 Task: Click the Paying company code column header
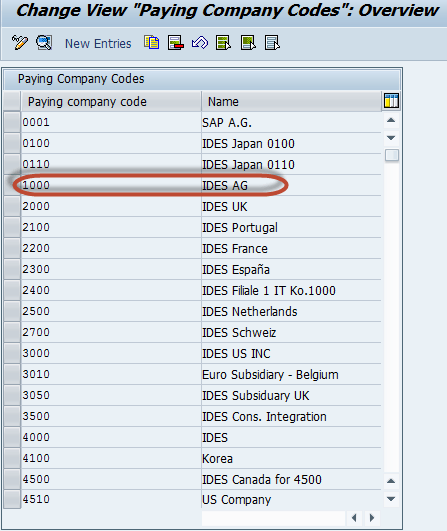111,102
